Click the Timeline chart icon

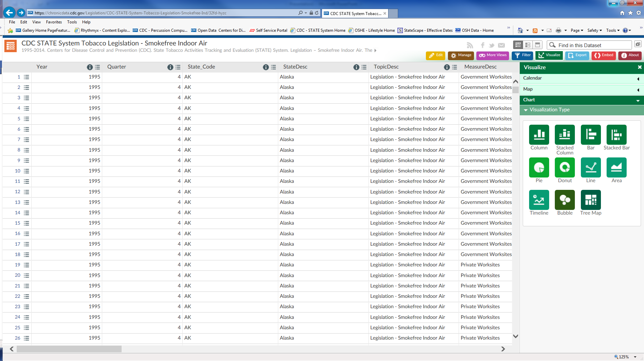[539, 200]
